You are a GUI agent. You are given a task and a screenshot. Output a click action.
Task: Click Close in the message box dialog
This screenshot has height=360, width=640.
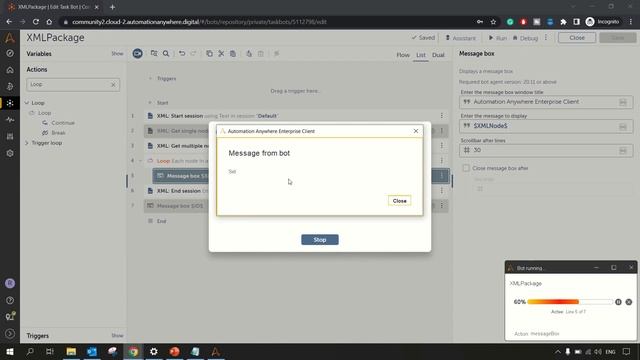click(399, 201)
